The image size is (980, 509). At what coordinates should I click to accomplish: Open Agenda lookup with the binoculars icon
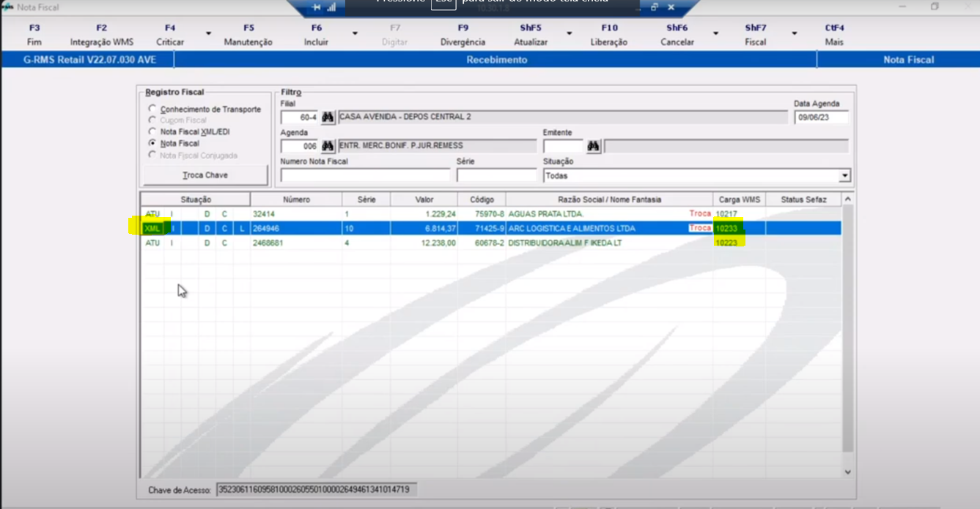pyautogui.click(x=328, y=146)
